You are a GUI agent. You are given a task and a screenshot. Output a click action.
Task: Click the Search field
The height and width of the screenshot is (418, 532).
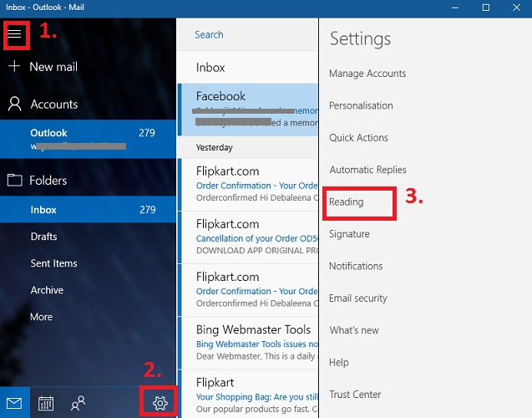248,34
